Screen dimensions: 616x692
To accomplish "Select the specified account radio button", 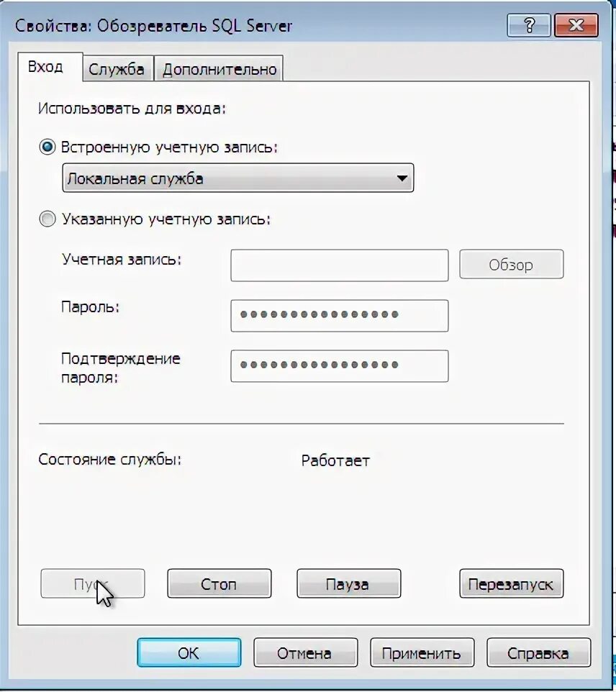I will [x=47, y=219].
